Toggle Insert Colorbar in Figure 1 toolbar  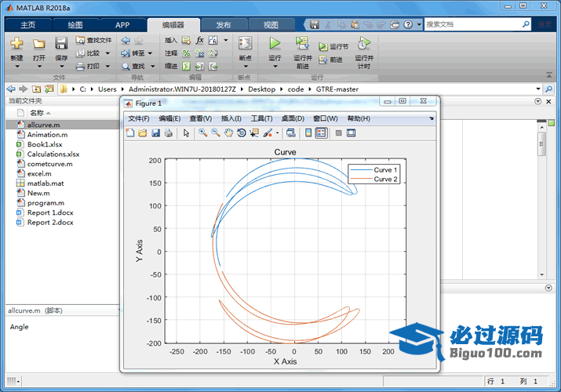[x=308, y=133]
